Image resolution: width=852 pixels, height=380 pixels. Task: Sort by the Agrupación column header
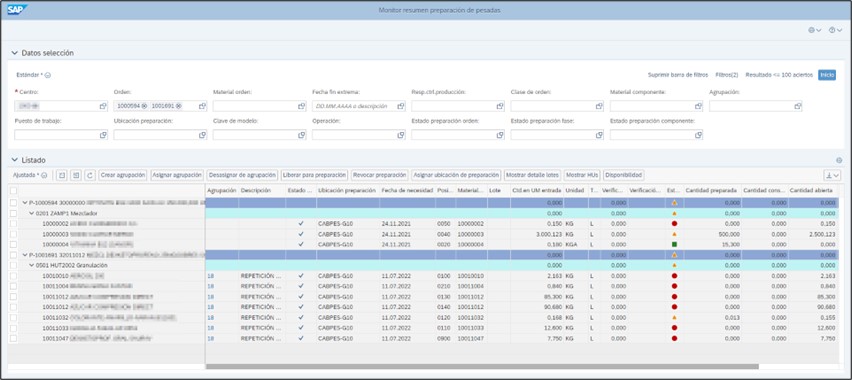(x=222, y=190)
